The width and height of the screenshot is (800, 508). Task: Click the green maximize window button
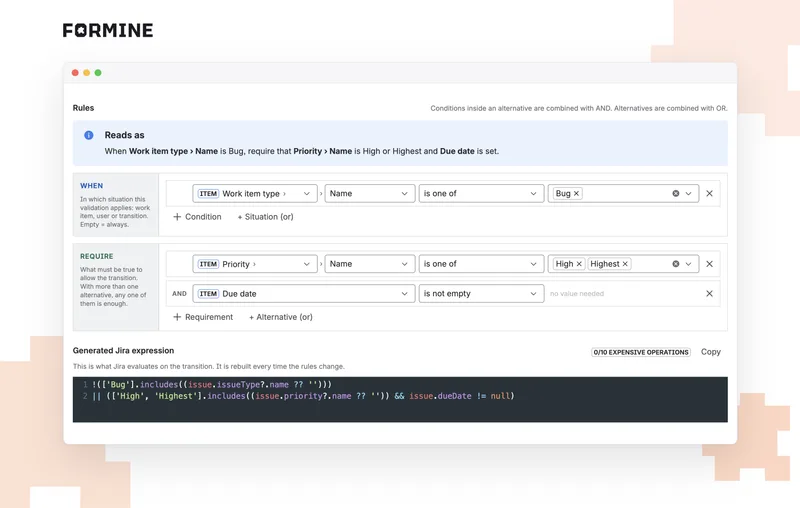click(98, 72)
